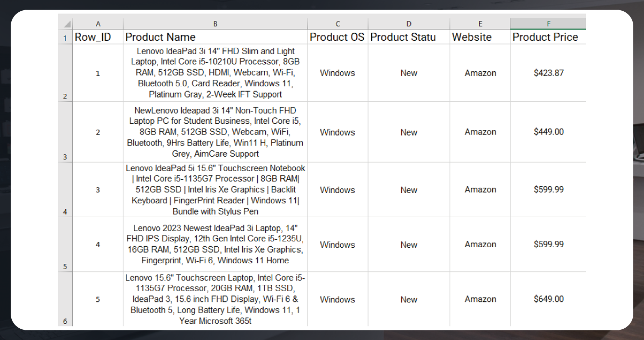The image size is (644, 340).
Task: Select Windows OS cell in row 5
Action: [x=338, y=245]
